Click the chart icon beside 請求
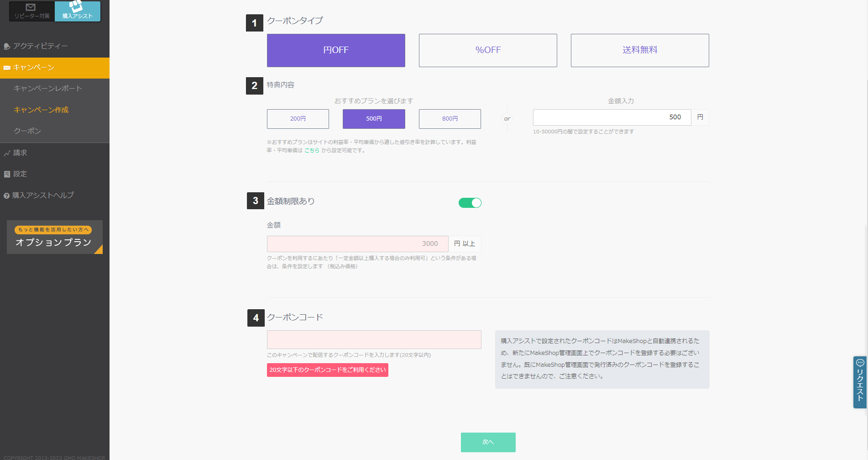 (7, 153)
